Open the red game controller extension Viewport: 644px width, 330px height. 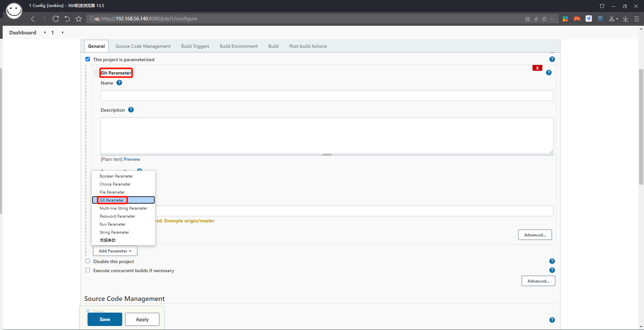(x=577, y=19)
